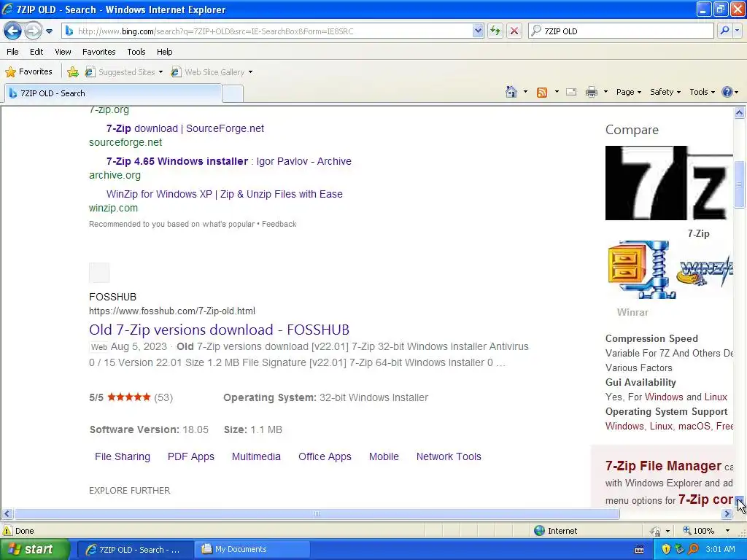The height and width of the screenshot is (560, 747).
Task: Click the magnifier Search button
Action: (x=724, y=31)
